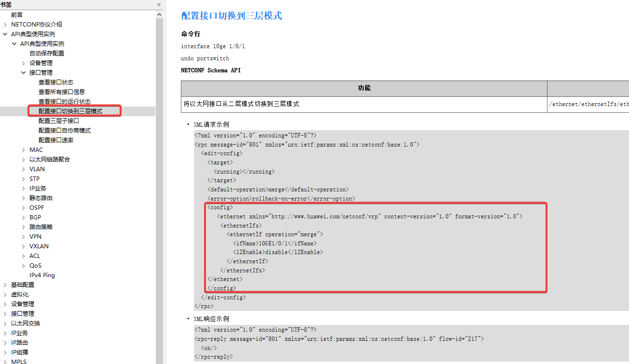This screenshot has width=629, height=364.
Task: Expand the top-level 设备管理 node
Action: click(x=5, y=304)
